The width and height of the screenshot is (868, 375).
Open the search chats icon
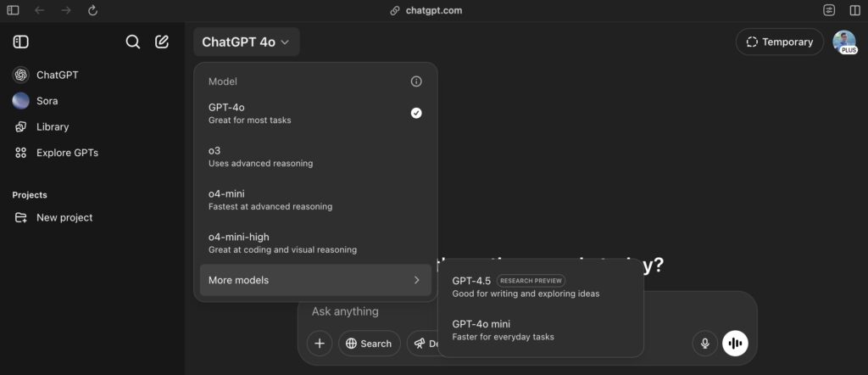point(133,42)
